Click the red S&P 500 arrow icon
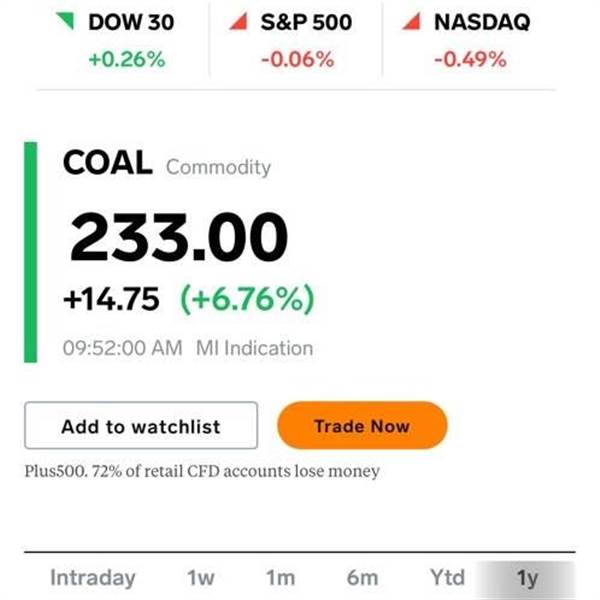The width and height of the screenshot is (600, 600). tap(238, 21)
